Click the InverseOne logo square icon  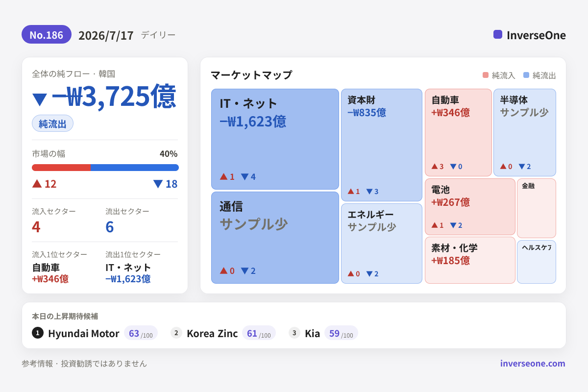pyautogui.click(x=498, y=34)
